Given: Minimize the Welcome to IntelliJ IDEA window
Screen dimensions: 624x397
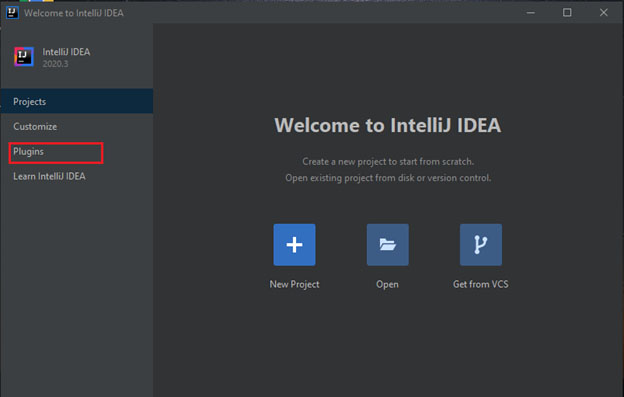Looking at the screenshot, I should [530, 13].
